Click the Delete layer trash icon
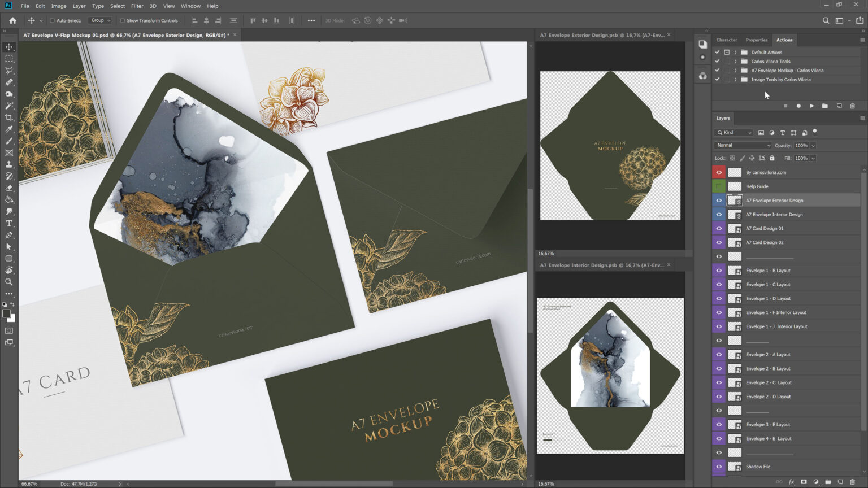This screenshot has width=868, height=488. 854,483
